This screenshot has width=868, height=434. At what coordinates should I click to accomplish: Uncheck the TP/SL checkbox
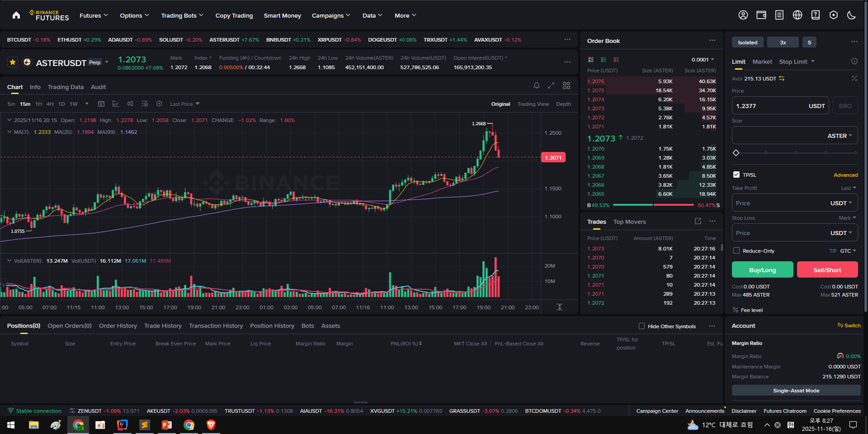[736, 175]
